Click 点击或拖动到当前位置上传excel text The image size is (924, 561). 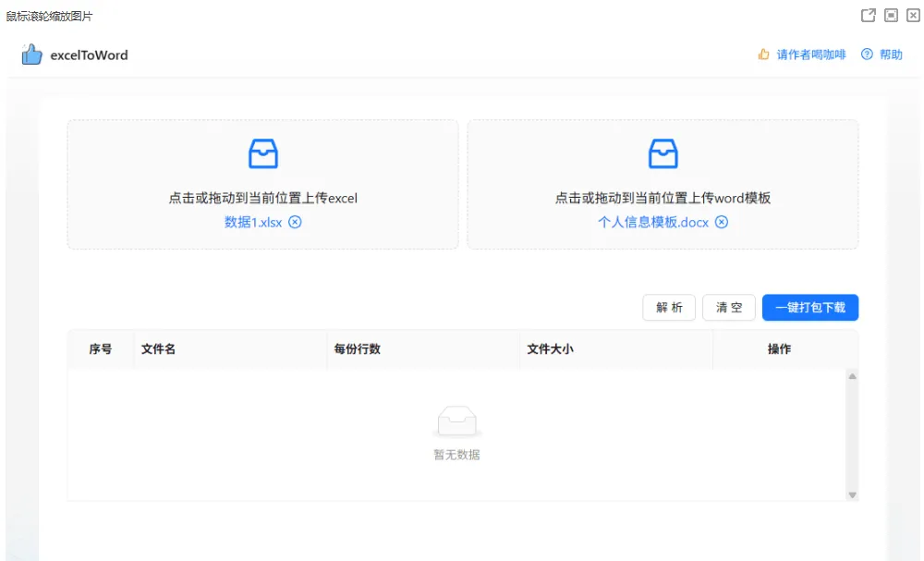(262, 198)
